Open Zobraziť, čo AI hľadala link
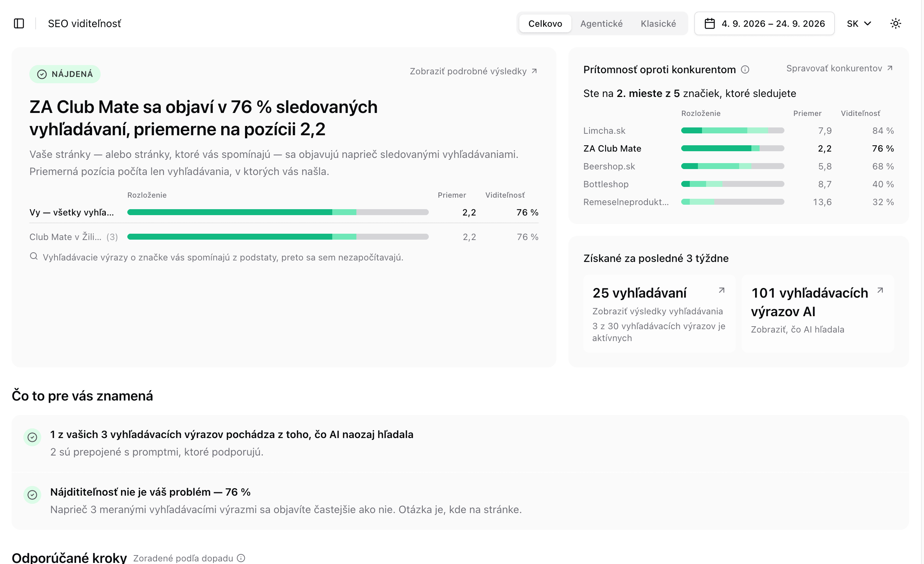This screenshot has width=924, height=564. tap(797, 330)
